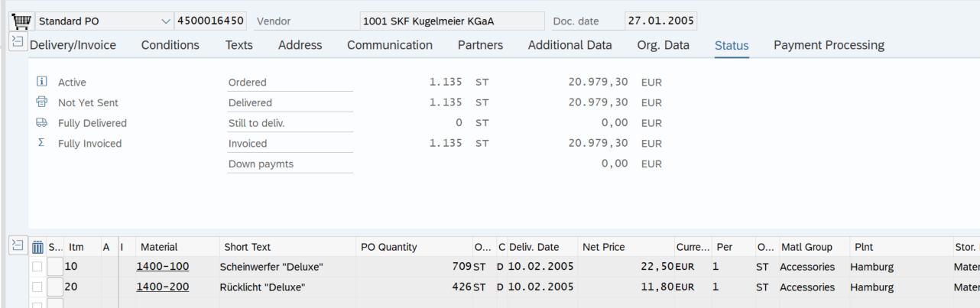This screenshot has height=308, width=980.
Task: Click the Active info status icon
Action: coord(42,82)
